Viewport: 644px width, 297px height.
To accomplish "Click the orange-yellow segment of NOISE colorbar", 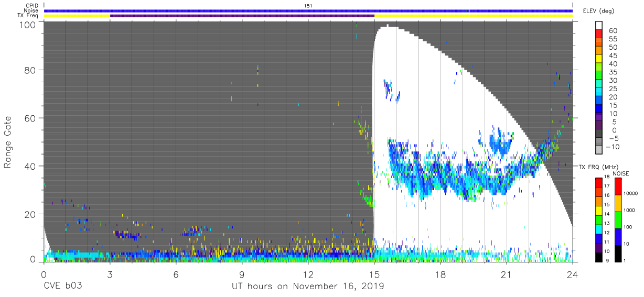I will pyautogui.click(x=618, y=203).
